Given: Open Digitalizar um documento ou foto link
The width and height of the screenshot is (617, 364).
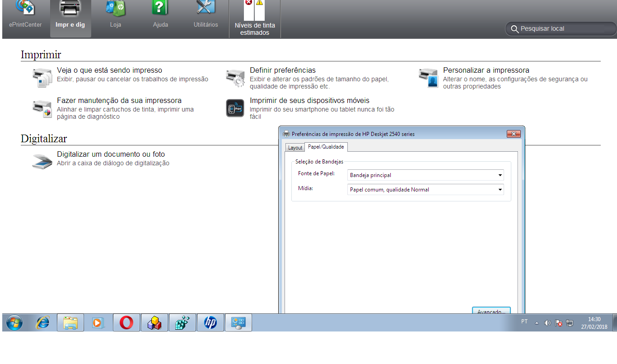Looking at the screenshot, I should (111, 154).
